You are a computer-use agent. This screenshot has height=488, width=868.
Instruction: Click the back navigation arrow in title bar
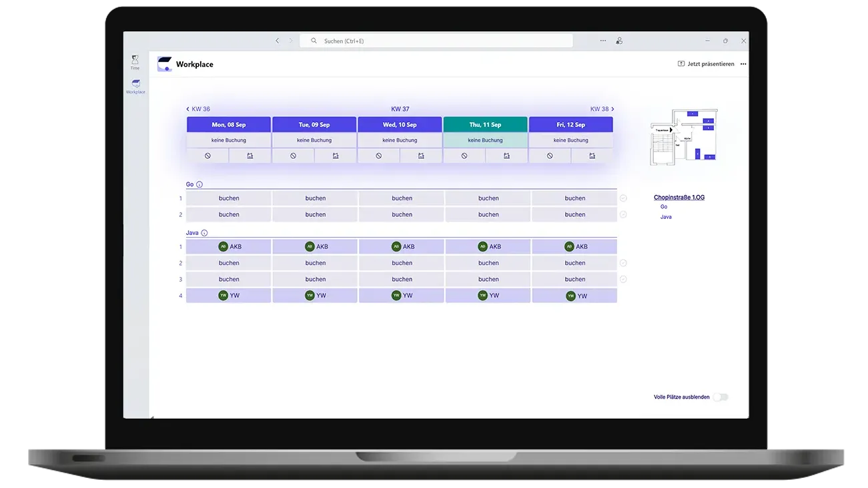point(278,41)
